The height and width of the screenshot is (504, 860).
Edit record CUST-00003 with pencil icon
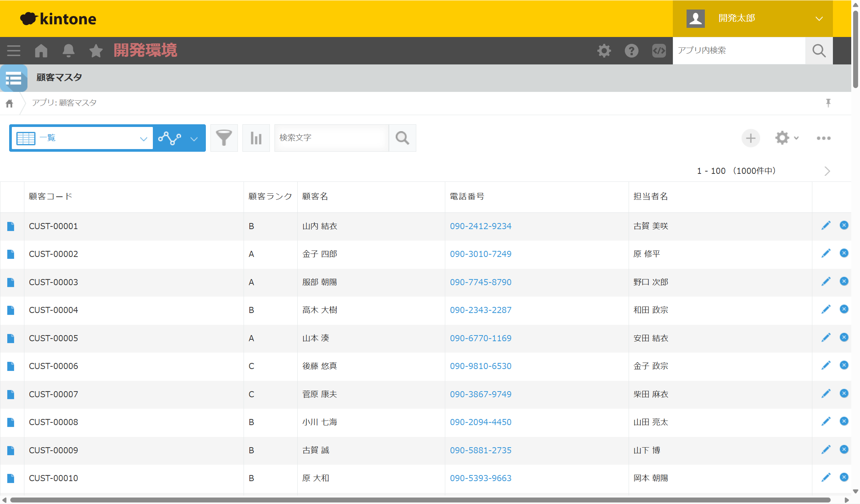pyautogui.click(x=826, y=282)
